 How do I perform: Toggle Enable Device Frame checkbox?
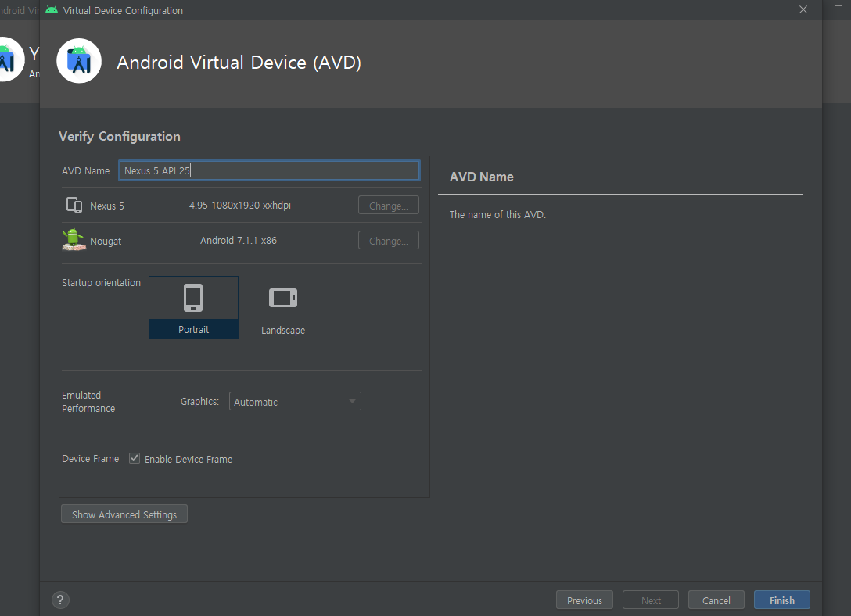(x=135, y=459)
